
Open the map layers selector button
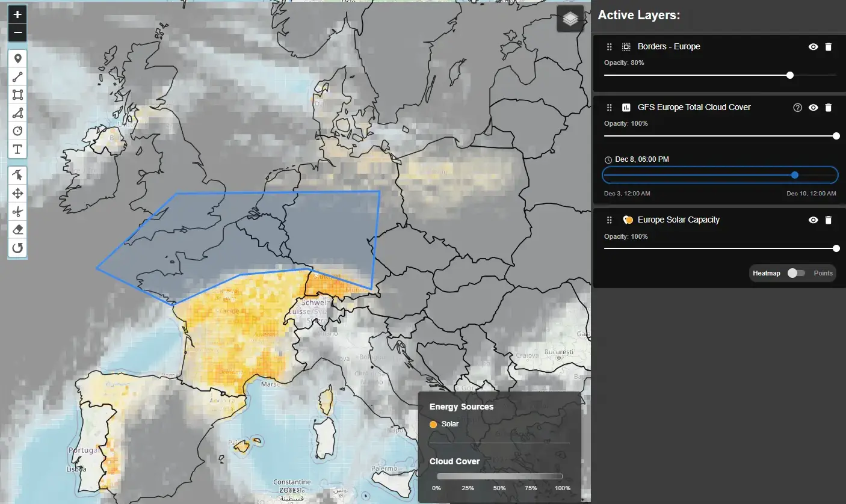[570, 20]
